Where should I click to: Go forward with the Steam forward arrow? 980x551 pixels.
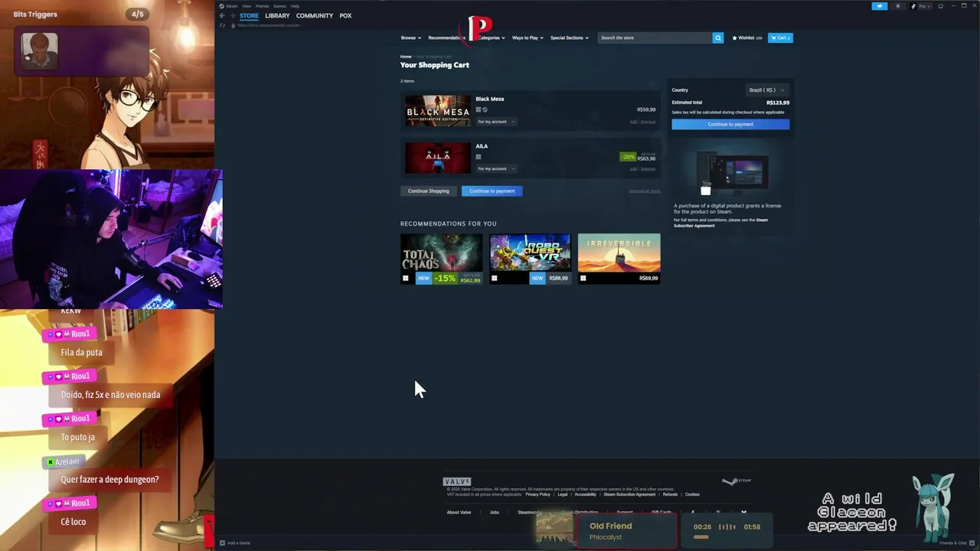click(x=232, y=15)
